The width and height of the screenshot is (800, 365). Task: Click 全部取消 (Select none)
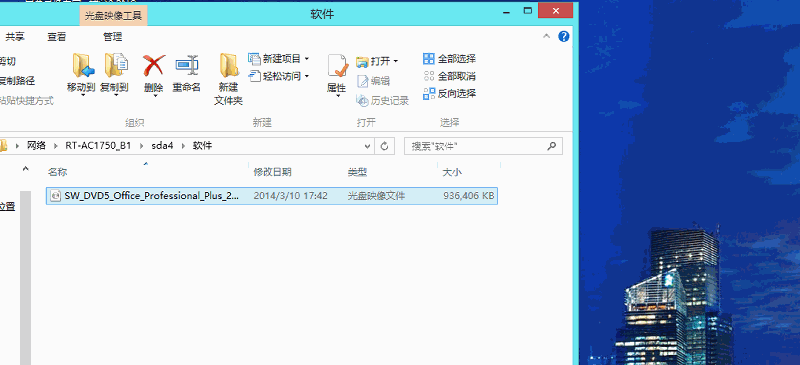449,77
